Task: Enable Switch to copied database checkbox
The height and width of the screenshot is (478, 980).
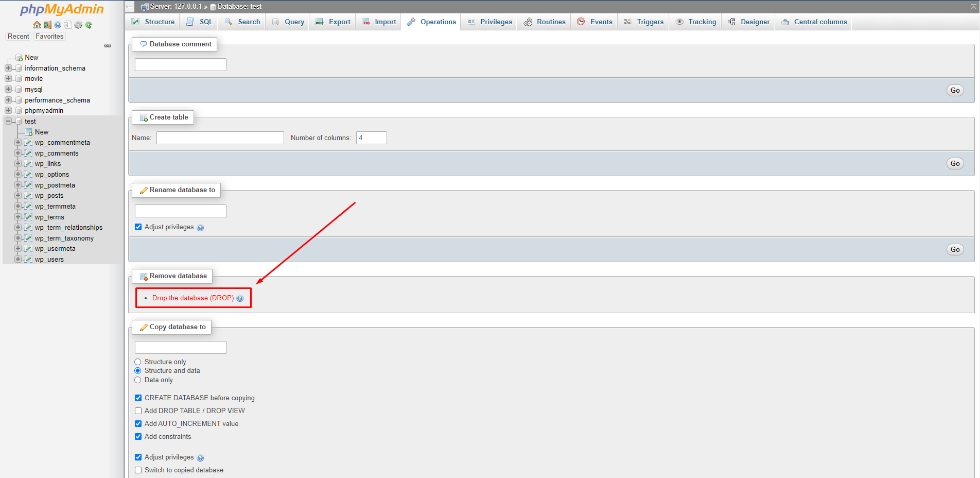Action: (138, 470)
